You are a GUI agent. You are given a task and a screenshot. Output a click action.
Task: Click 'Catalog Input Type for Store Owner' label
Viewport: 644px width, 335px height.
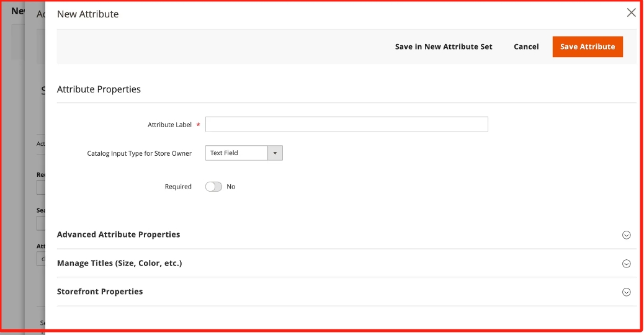point(139,153)
